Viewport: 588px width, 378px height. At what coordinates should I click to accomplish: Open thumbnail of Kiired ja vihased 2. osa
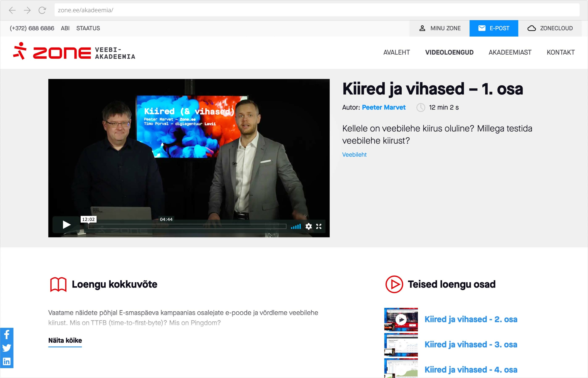coord(401,320)
